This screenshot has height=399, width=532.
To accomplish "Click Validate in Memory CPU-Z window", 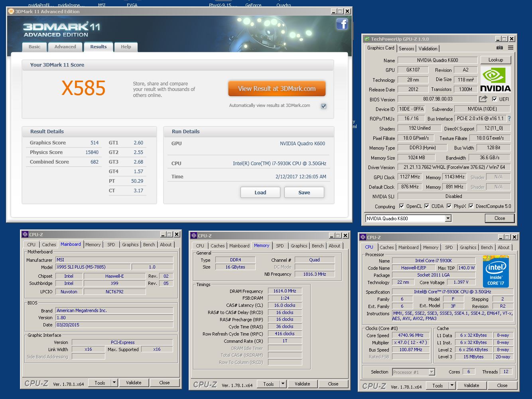I will tap(302, 384).
